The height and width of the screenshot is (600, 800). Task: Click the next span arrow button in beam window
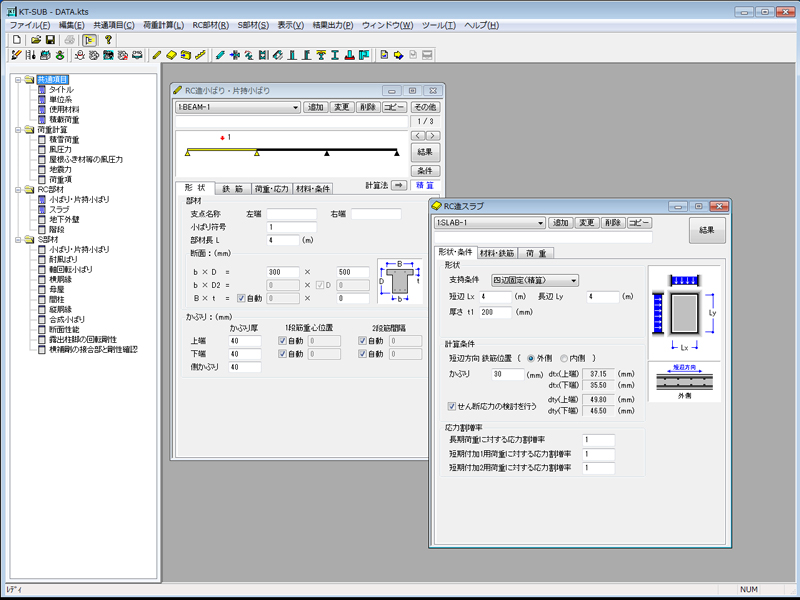[433, 136]
